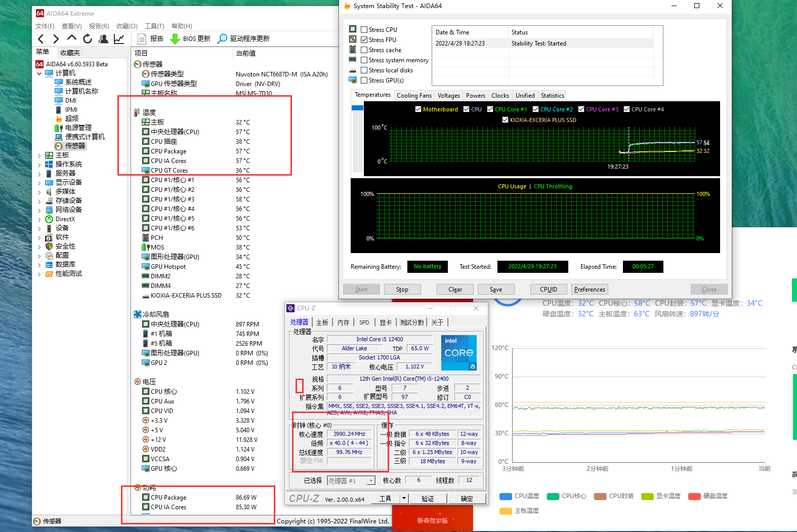This screenshot has height=532, width=797.
Task: Select IPMI in the AIDA64 tree
Action: 71,110
